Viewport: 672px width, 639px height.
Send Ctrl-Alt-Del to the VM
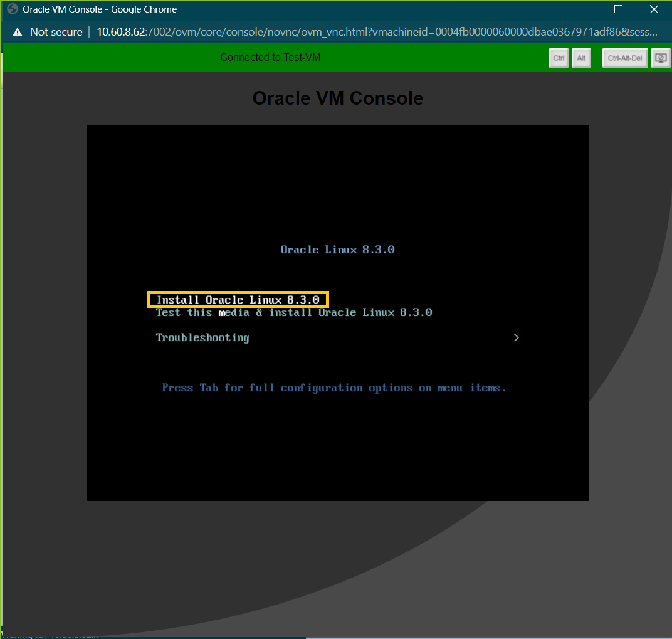(625, 58)
